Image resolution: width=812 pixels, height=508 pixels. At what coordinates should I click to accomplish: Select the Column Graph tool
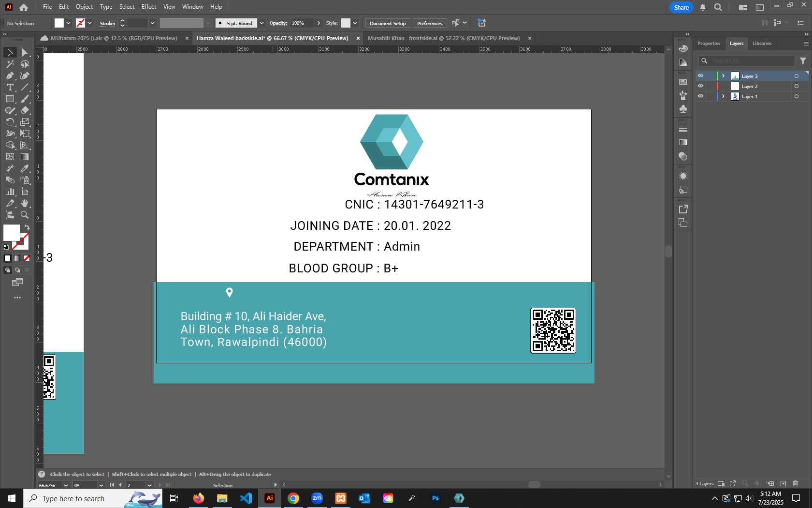(10, 192)
